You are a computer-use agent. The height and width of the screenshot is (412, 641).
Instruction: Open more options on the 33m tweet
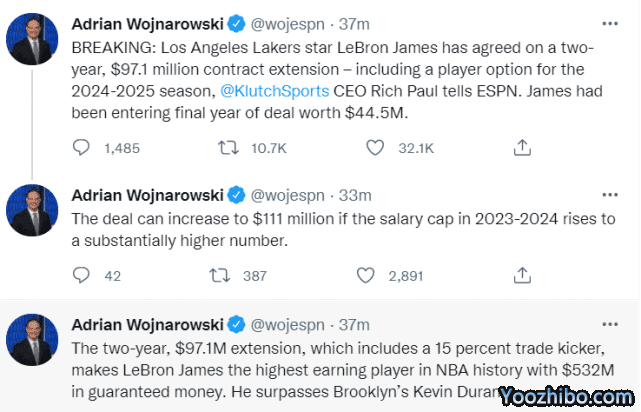pyautogui.click(x=610, y=193)
